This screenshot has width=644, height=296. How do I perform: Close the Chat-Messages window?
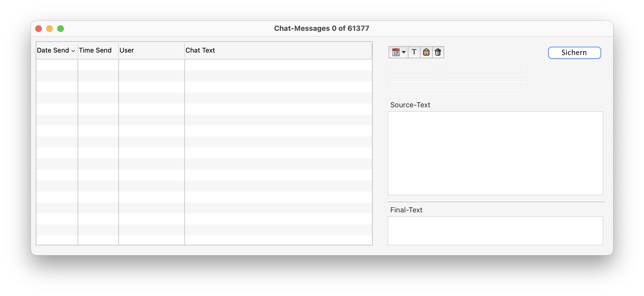[x=39, y=29]
